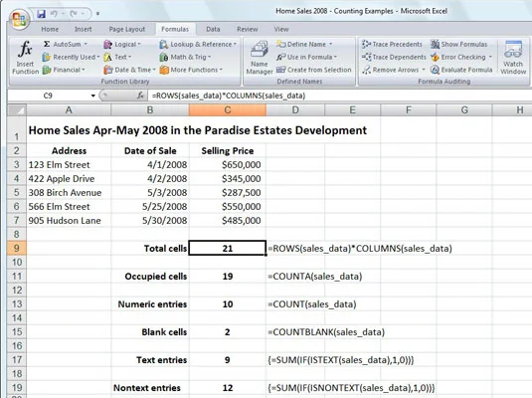
Task: Open the Text functions menu
Action: [x=117, y=57]
